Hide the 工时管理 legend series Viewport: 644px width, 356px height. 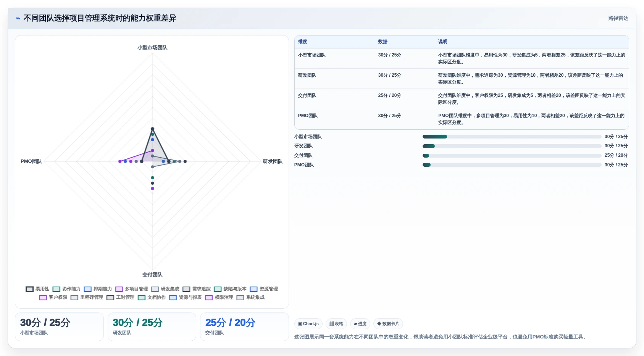pyautogui.click(x=120, y=297)
